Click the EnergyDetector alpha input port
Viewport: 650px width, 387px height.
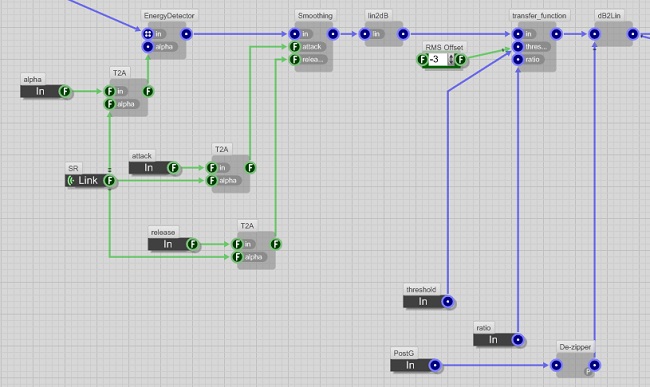pyautogui.click(x=148, y=47)
